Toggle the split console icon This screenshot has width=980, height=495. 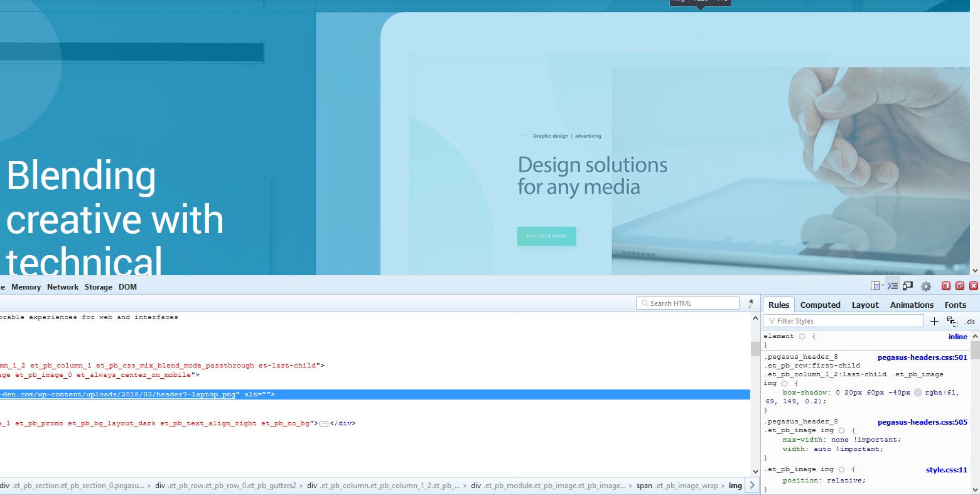point(892,286)
